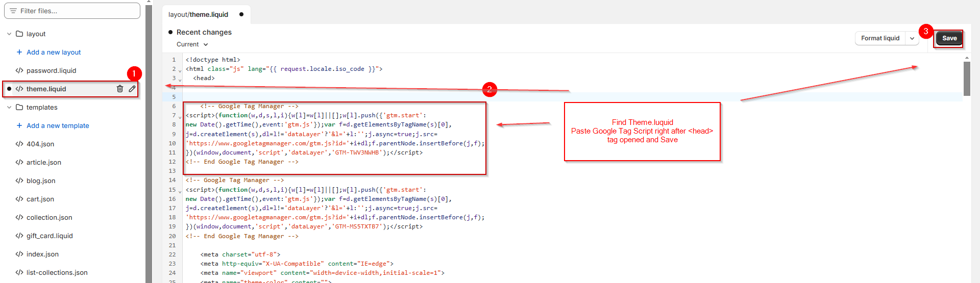
Task: Delete theme.liquid using the trash icon
Action: [120, 89]
